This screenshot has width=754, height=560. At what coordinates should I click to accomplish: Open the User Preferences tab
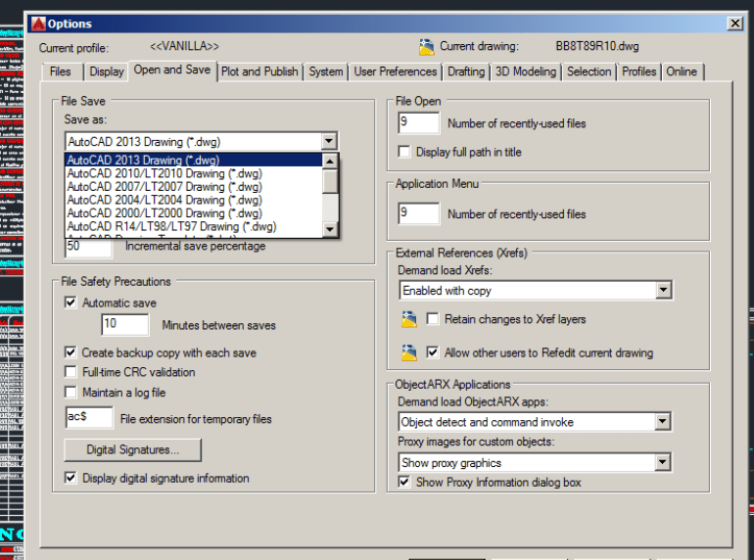pyautogui.click(x=396, y=71)
